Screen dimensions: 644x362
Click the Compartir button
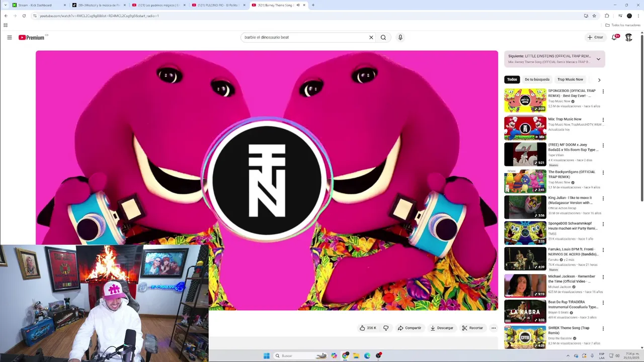click(x=409, y=328)
